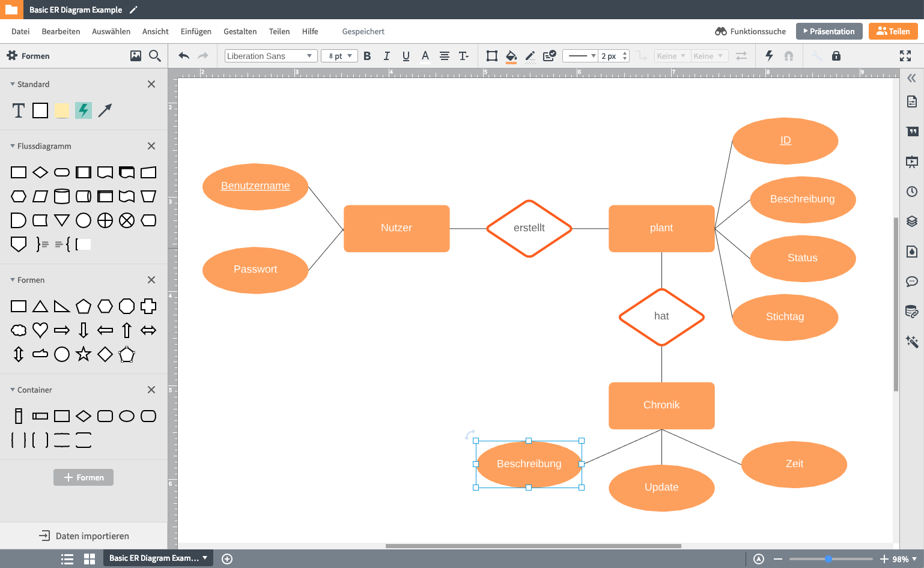Click the Teilen button
Image resolution: width=924 pixels, height=568 pixels.
click(893, 31)
